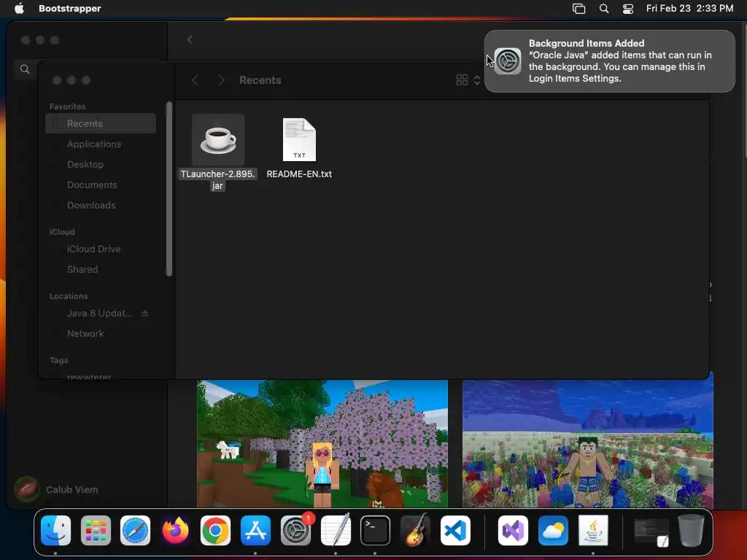
Task: Open Control Center in menu bar
Action: (x=628, y=9)
